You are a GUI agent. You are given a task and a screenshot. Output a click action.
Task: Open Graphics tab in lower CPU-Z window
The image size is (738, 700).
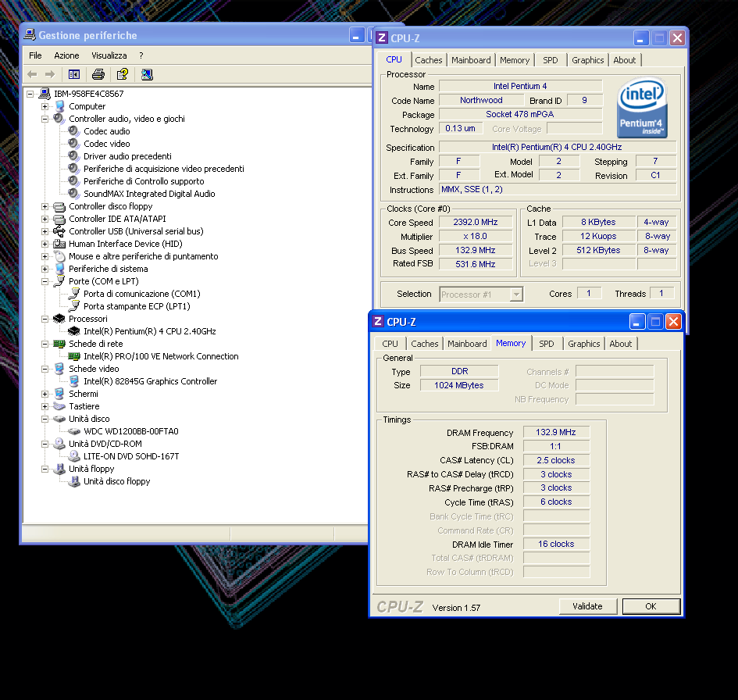(x=583, y=344)
